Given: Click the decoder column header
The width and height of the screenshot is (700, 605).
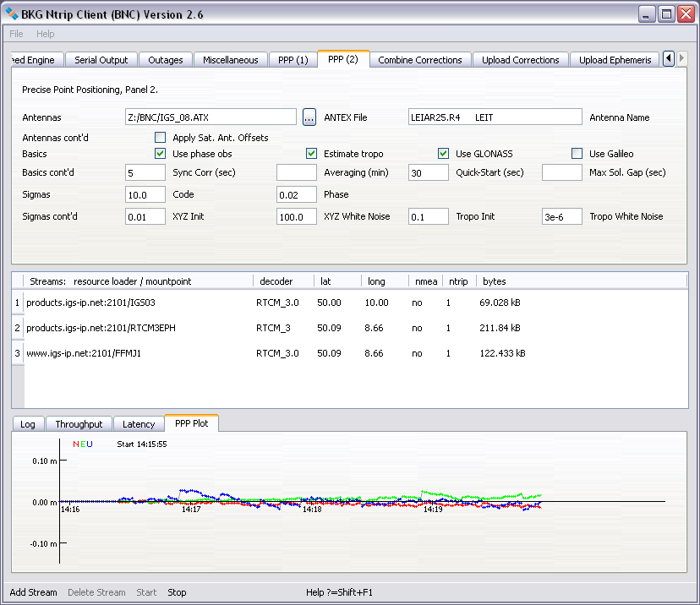Looking at the screenshot, I should (283, 281).
